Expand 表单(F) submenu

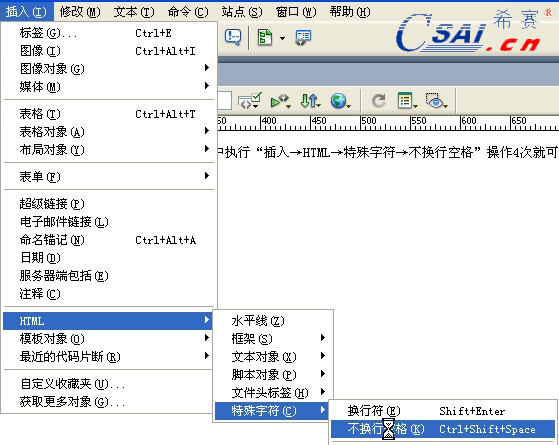109,177
